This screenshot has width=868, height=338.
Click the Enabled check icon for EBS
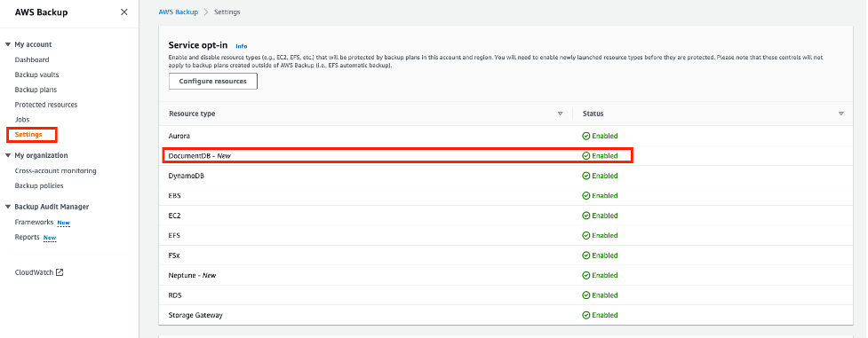[x=586, y=196]
